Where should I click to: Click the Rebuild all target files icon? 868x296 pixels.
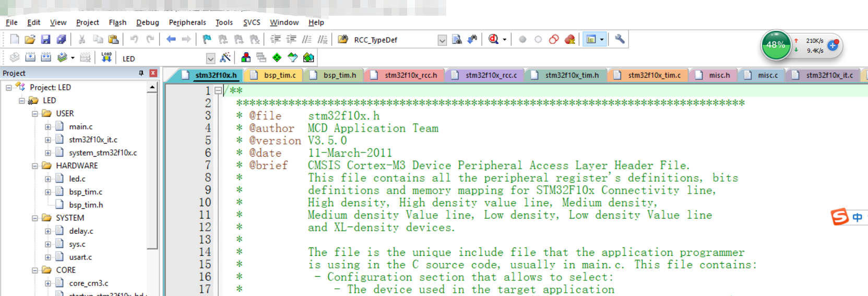coord(46,57)
